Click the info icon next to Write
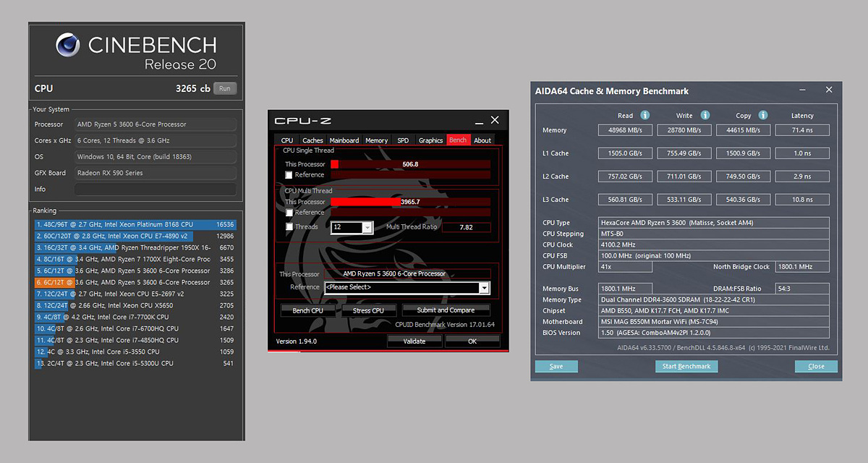Viewport: 868px width, 463px height. [705, 115]
